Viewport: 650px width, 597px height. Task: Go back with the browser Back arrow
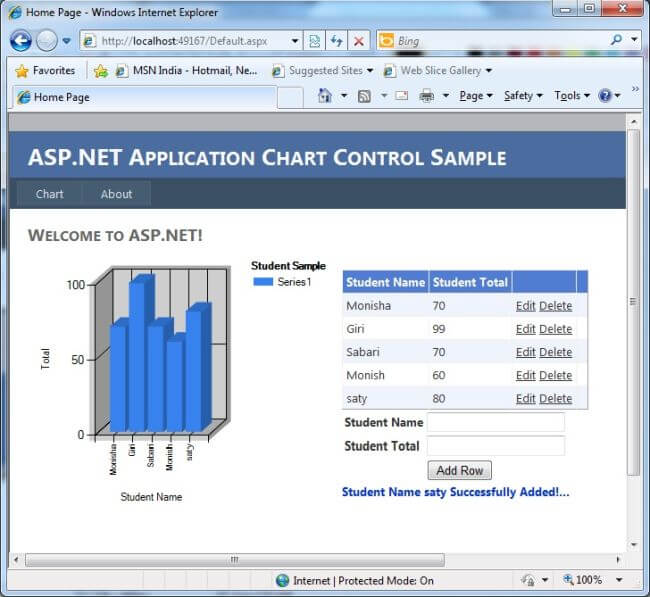click(20, 41)
